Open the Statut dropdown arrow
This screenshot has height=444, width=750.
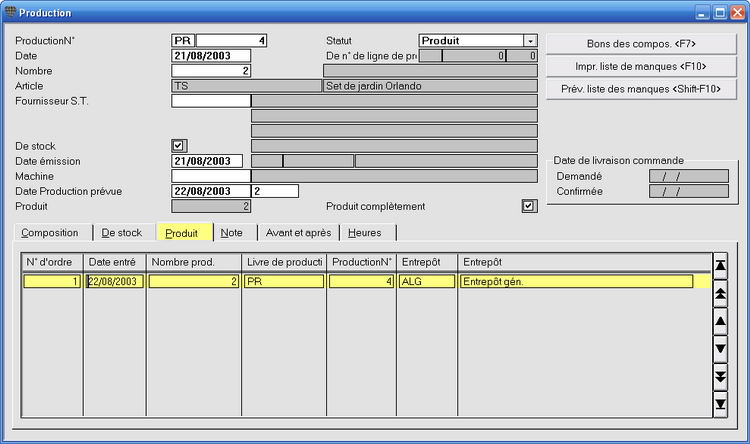[530, 41]
